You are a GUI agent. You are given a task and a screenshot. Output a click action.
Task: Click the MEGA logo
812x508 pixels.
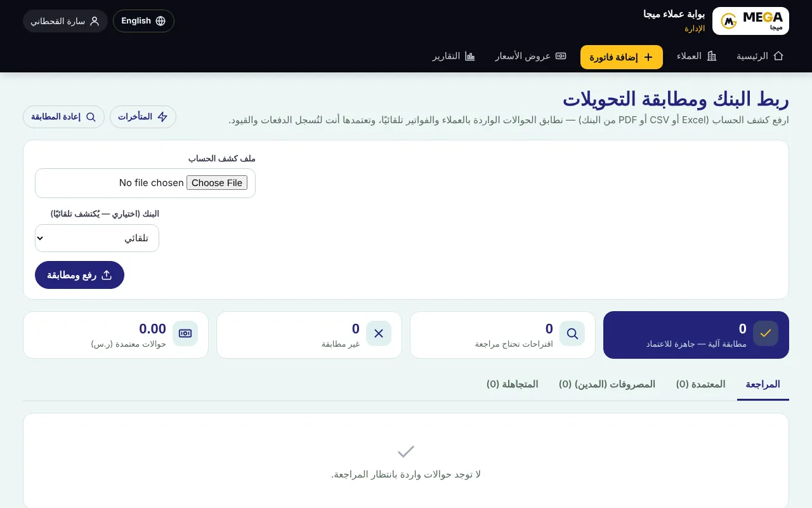point(750,21)
